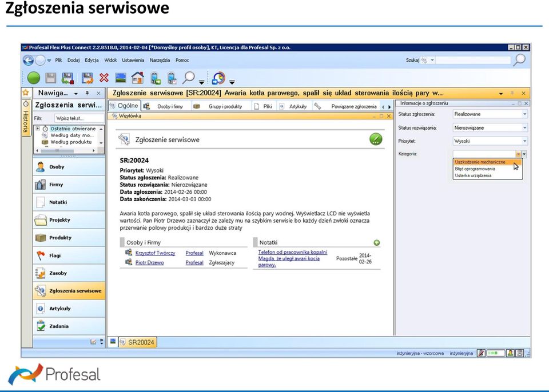Switch to the Powiązane zgłoszenia tab
Image resolution: width=549 pixels, height=392 pixels.
coord(347,106)
